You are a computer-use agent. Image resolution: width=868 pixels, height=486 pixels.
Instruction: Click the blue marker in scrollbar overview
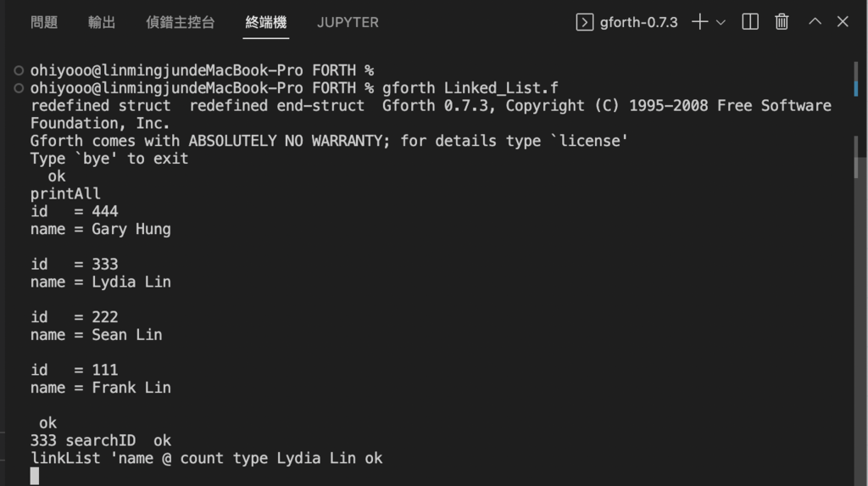[856, 89]
